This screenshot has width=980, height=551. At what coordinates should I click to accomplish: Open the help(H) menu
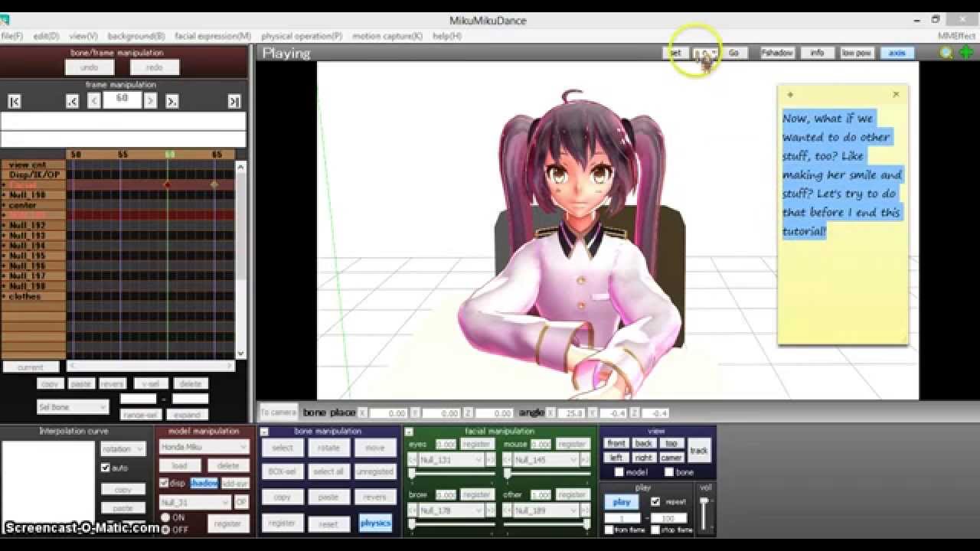(x=447, y=36)
